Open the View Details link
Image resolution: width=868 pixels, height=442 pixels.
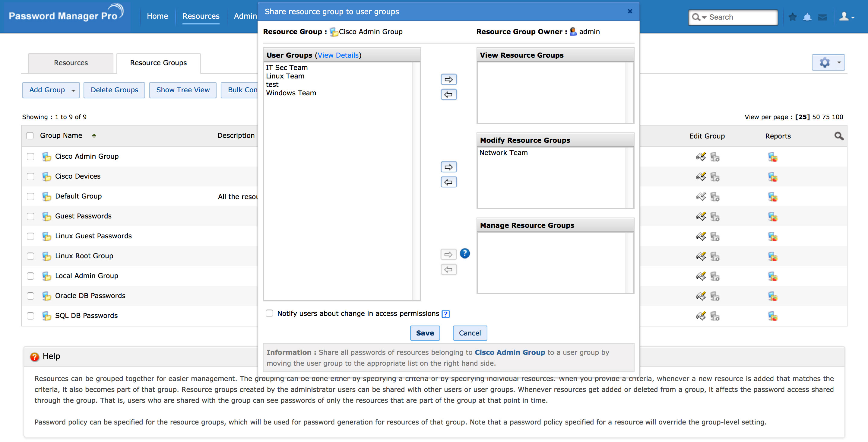(338, 55)
